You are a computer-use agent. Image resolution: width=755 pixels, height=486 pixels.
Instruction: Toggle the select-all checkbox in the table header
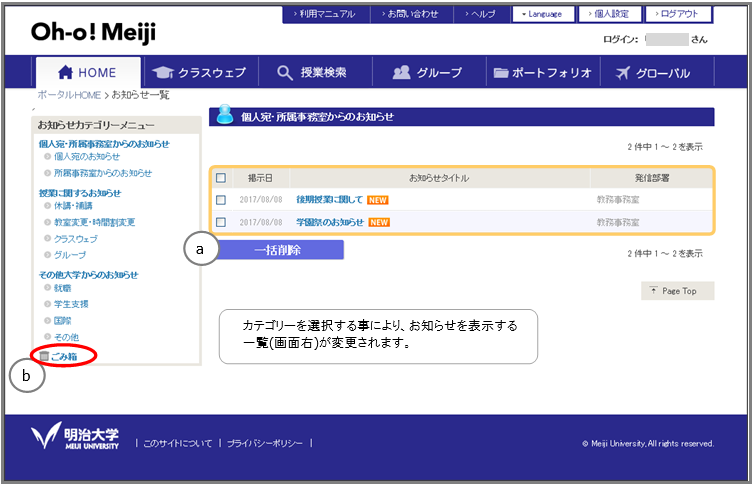221,178
